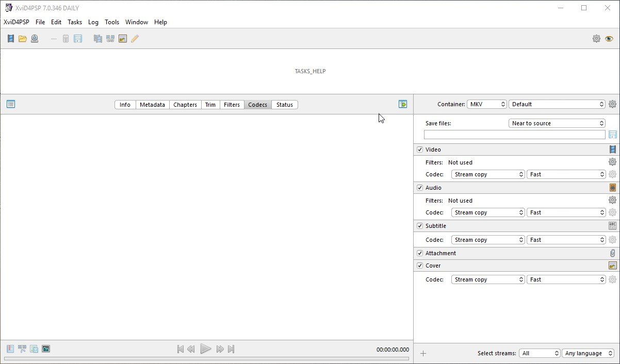Click the list view icon left of tabs
The width and height of the screenshot is (620, 364).
coord(11,104)
